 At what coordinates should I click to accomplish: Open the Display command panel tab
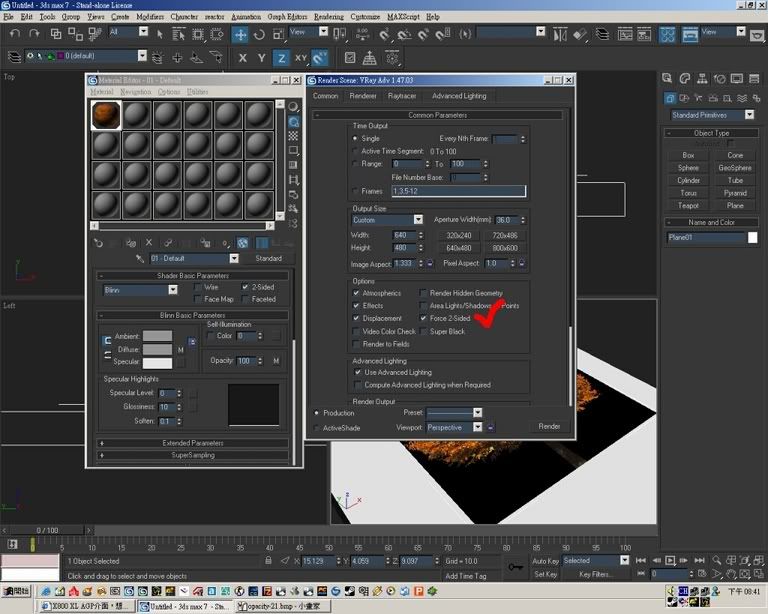click(x=737, y=78)
